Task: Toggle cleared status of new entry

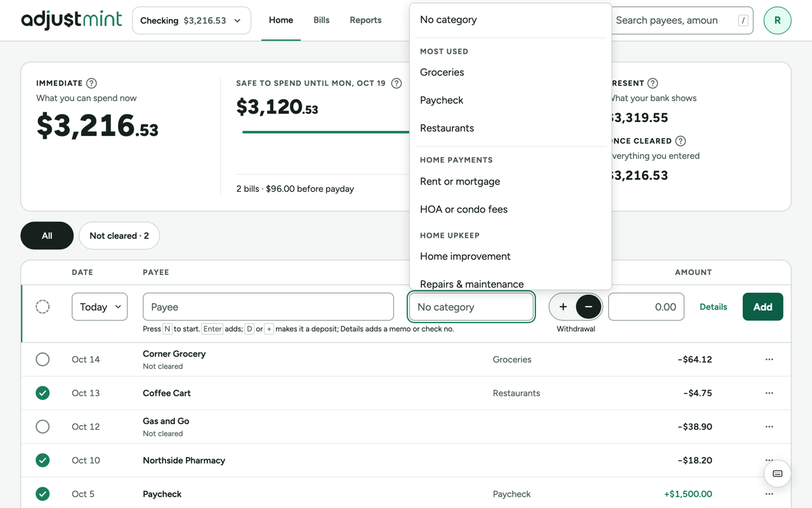Action: point(43,307)
